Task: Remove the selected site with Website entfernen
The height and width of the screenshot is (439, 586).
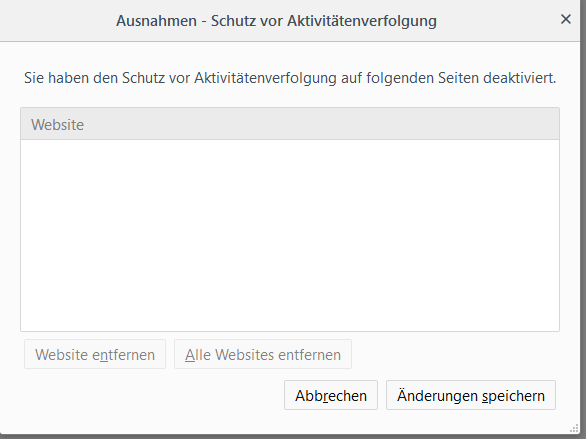Action: tap(95, 354)
